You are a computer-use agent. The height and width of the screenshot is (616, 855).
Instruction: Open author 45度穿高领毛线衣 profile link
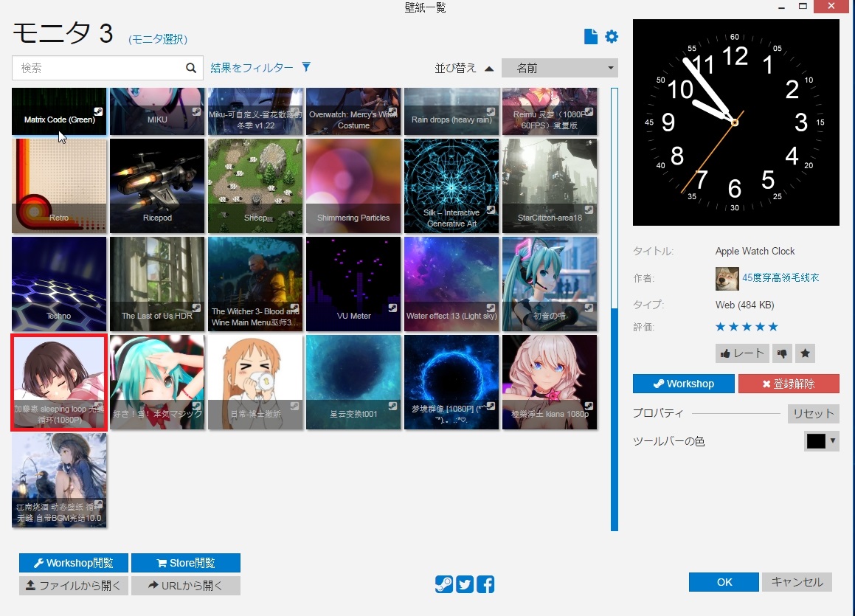pyautogui.click(x=780, y=277)
